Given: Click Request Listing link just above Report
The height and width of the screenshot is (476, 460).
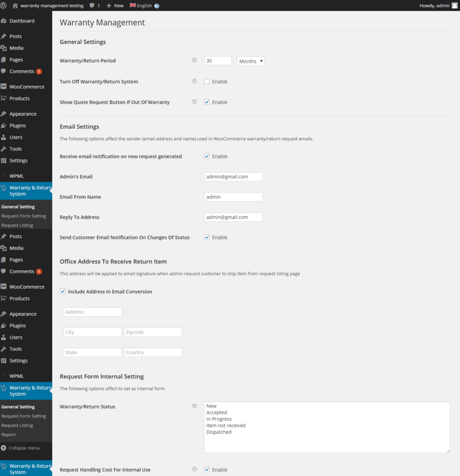Looking at the screenshot, I should coord(17,425).
